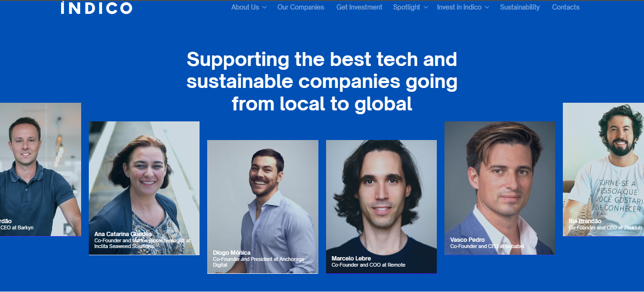
Task: Open the Contacts page
Action: (x=566, y=7)
